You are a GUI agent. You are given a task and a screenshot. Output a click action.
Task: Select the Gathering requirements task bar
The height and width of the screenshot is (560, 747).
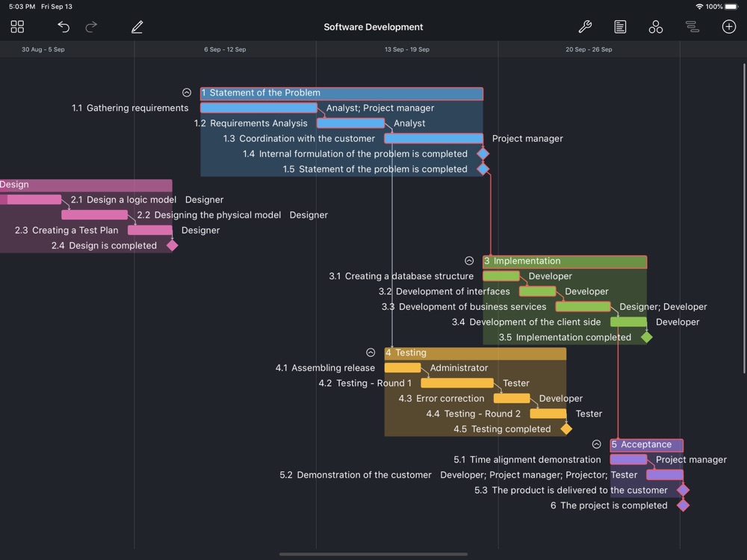[258, 108]
